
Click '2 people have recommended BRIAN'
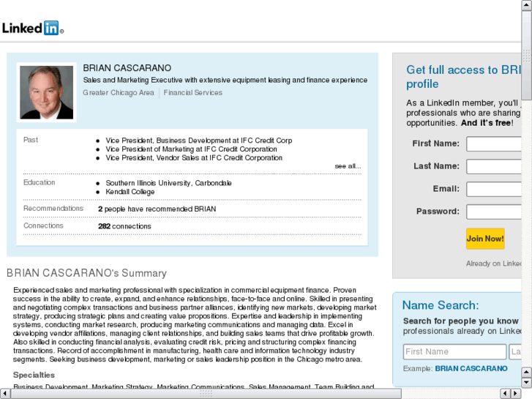(157, 209)
